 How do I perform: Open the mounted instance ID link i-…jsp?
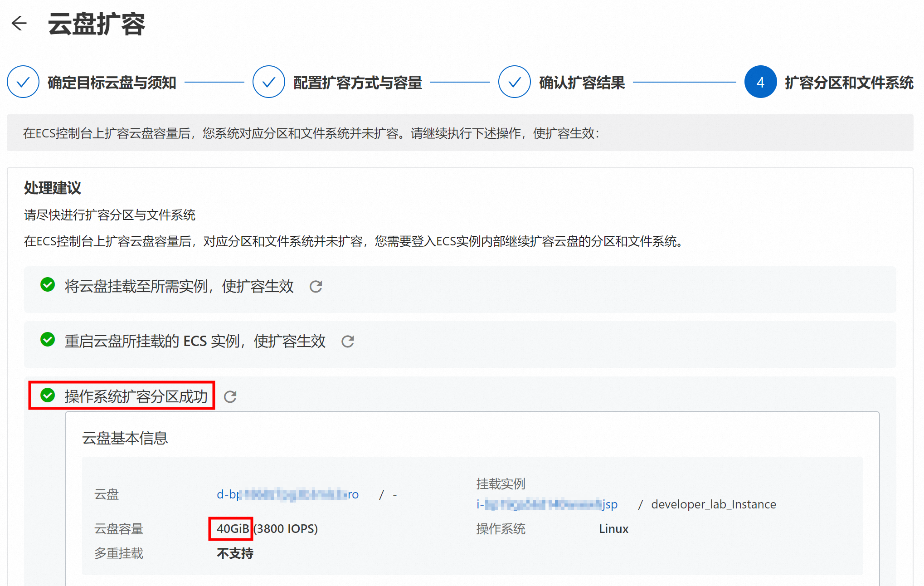(x=547, y=504)
